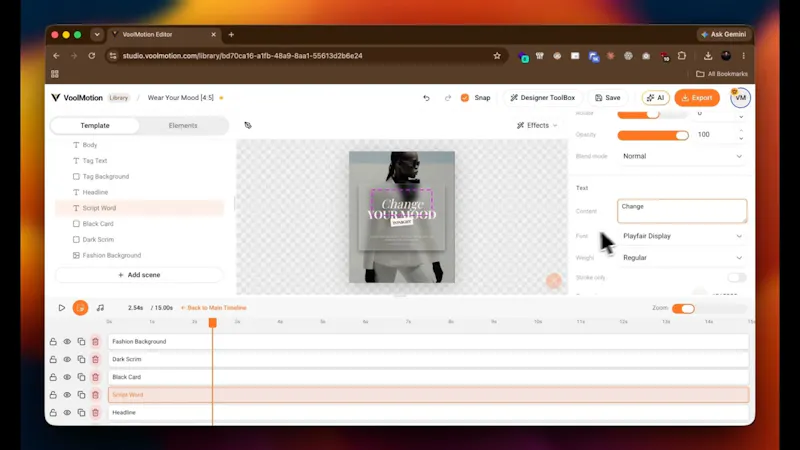The height and width of the screenshot is (450, 800).
Task: Open the Designer ToolBox
Action: (x=542, y=98)
